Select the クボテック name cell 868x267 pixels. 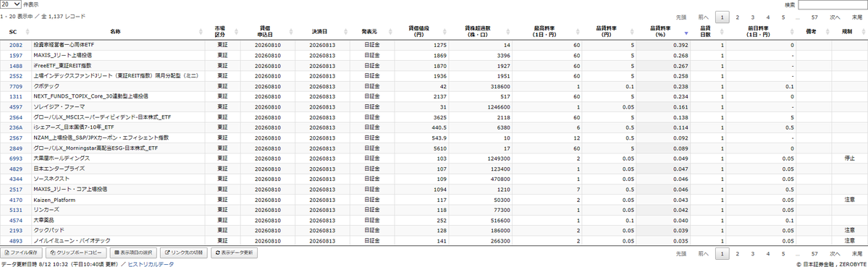[118, 86]
